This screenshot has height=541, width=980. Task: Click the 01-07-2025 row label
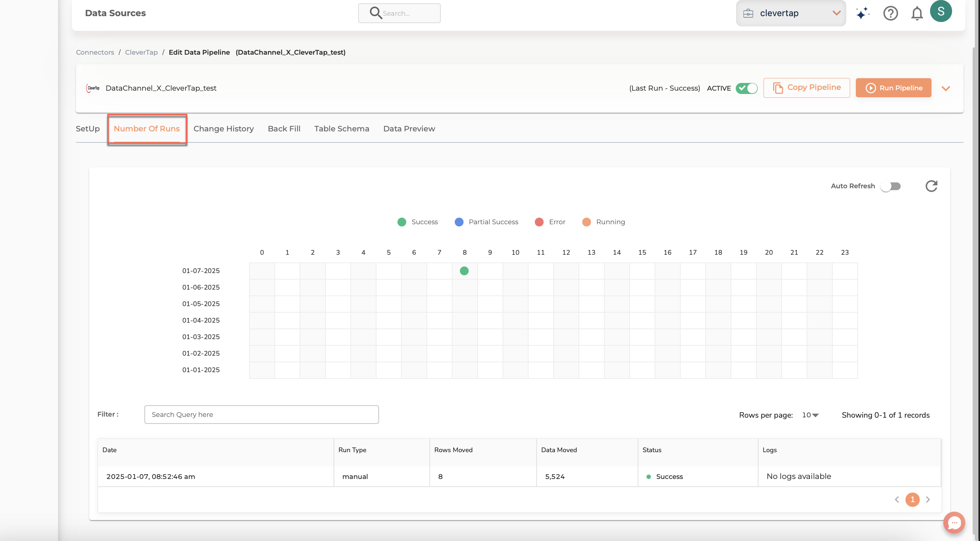pos(201,271)
